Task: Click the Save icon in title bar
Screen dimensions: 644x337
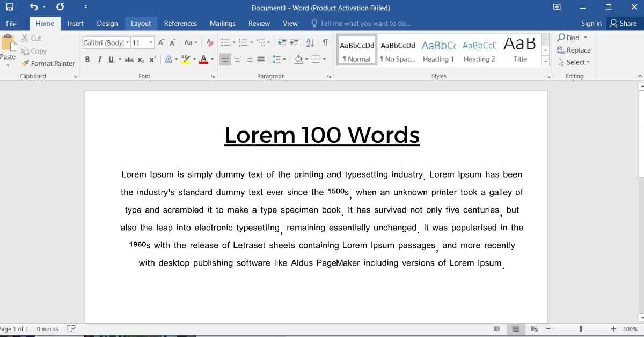Action: pyautogui.click(x=10, y=8)
